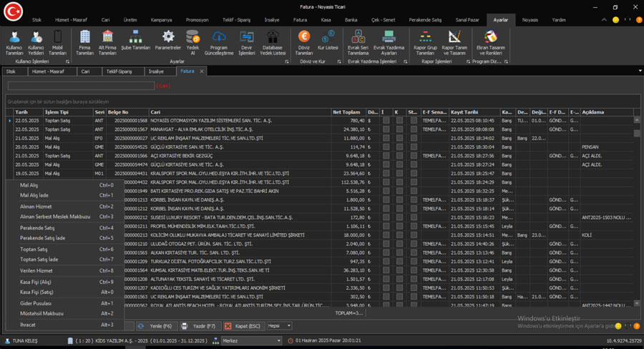Toggle St checkbox in 23.564,60 row
This screenshot has width=644, height=349.
(x=414, y=173)
